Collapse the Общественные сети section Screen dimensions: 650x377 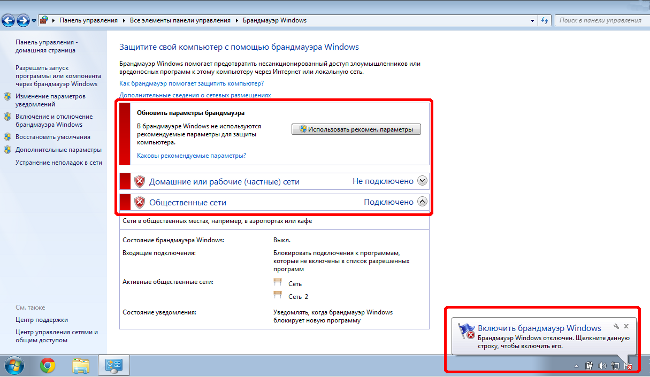tap(422, 202)
